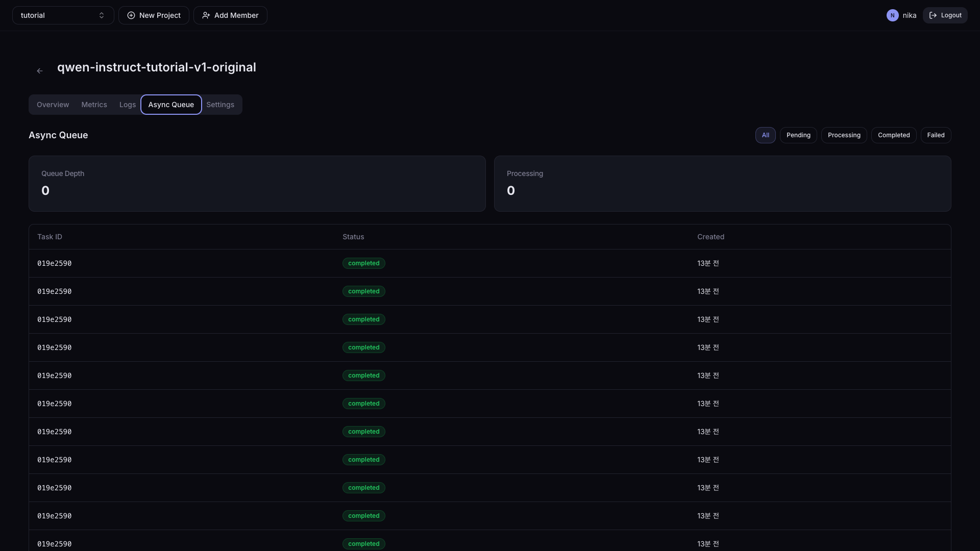Click the New Project button
This screenshot has height=551, width=980.
[x=154, y=15]
